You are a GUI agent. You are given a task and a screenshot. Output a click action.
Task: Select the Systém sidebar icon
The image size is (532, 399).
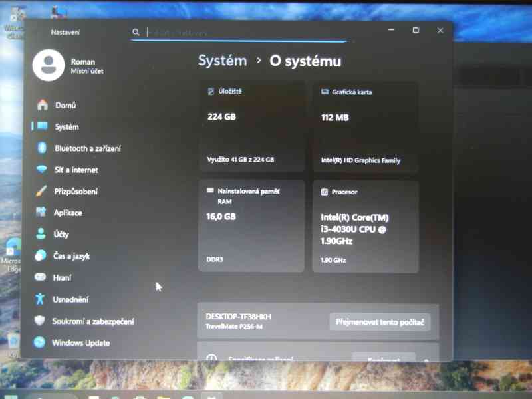point(42,126)
